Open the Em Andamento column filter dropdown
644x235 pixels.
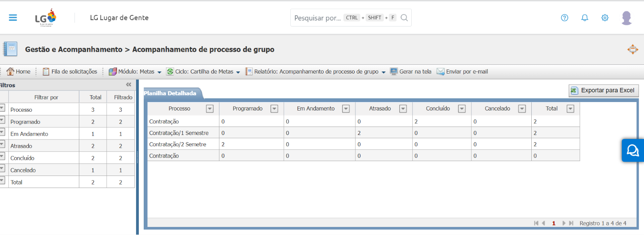point(346,109)
